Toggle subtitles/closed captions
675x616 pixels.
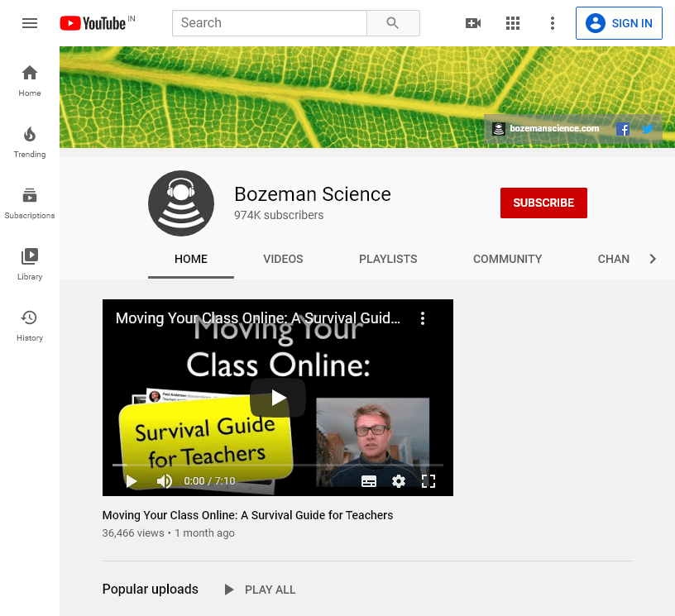pyautogui.click(x=369, y=481)
